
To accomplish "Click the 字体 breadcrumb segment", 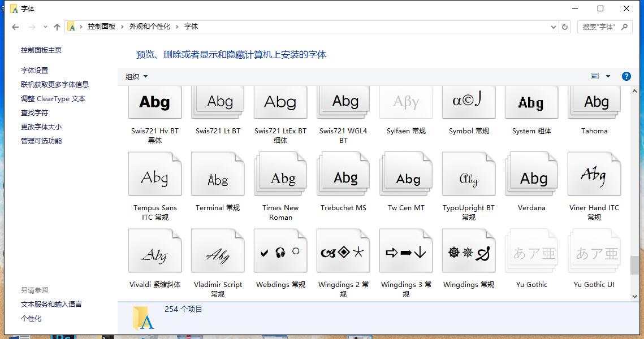I will (191, 27).
